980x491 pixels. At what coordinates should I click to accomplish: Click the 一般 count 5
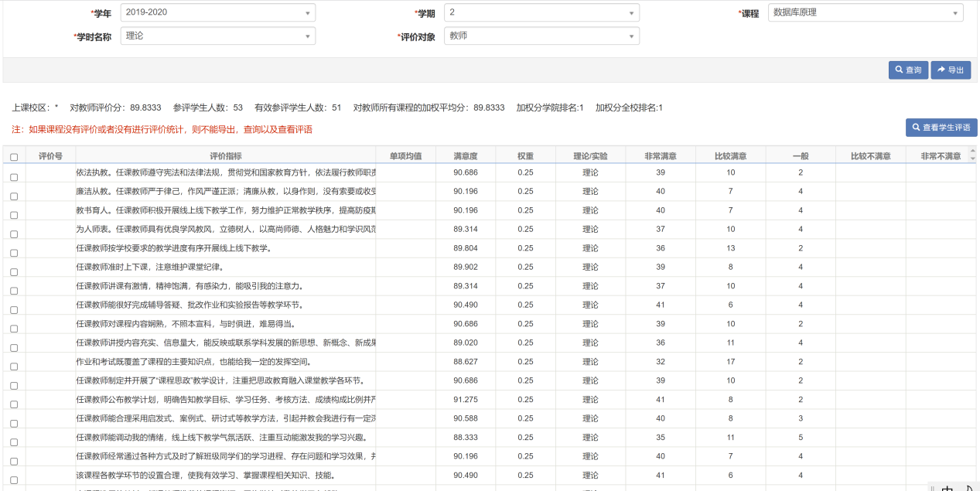pyautogui.click(x=801, y=437)
